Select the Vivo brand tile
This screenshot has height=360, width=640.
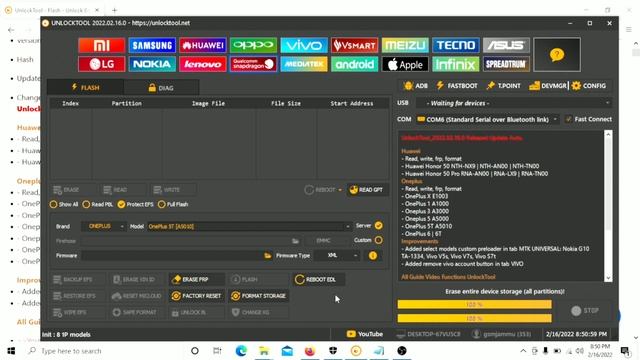coord(304,45)
